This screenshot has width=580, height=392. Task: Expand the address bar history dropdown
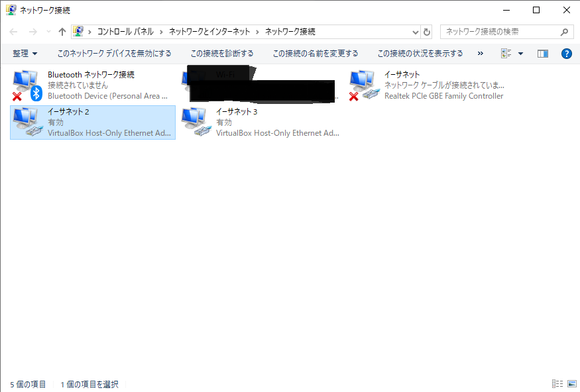tap(415, 31)
